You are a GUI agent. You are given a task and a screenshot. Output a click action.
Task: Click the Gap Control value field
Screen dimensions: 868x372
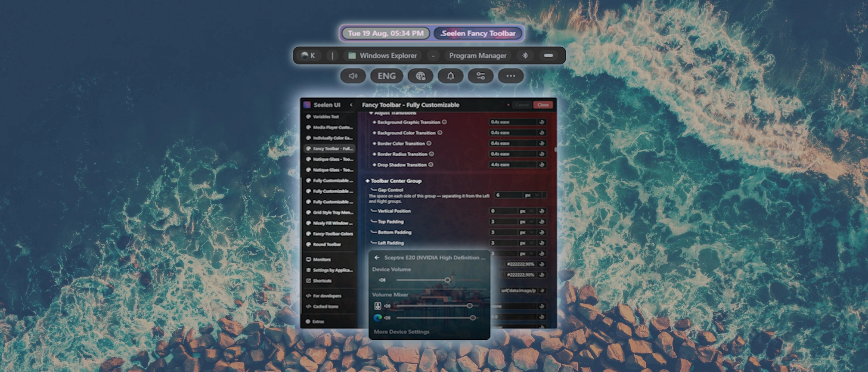pyautogui.click(x=508, y=195)
